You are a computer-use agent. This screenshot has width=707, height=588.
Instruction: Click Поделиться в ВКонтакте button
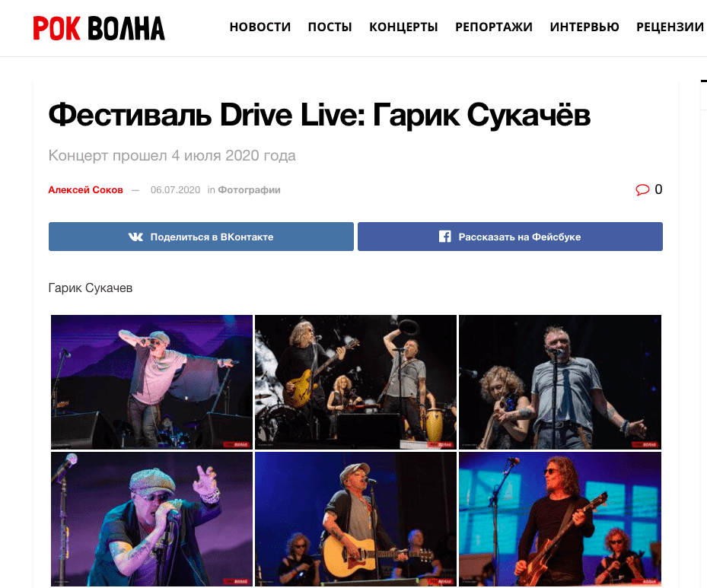tap(201, 237)
